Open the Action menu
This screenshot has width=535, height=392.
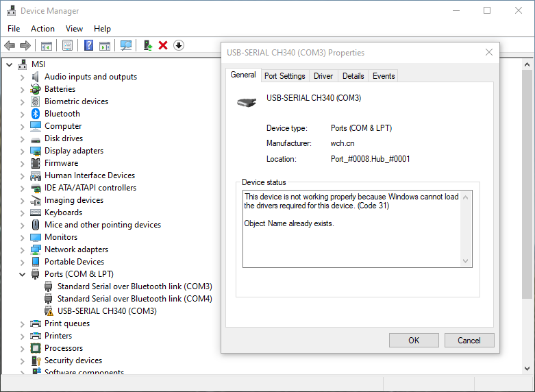click(x=42, y=29)
